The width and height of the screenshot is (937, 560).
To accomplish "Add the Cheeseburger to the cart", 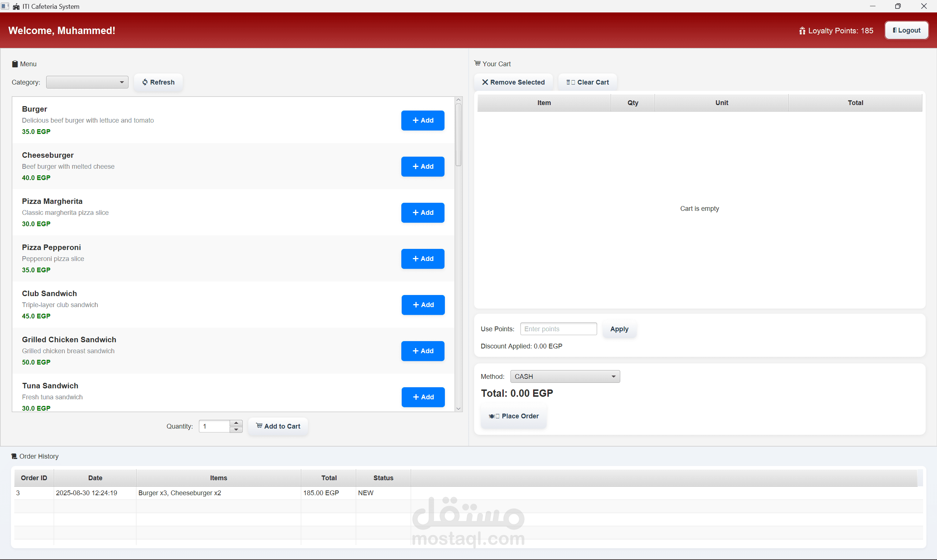I will [423, 167].
